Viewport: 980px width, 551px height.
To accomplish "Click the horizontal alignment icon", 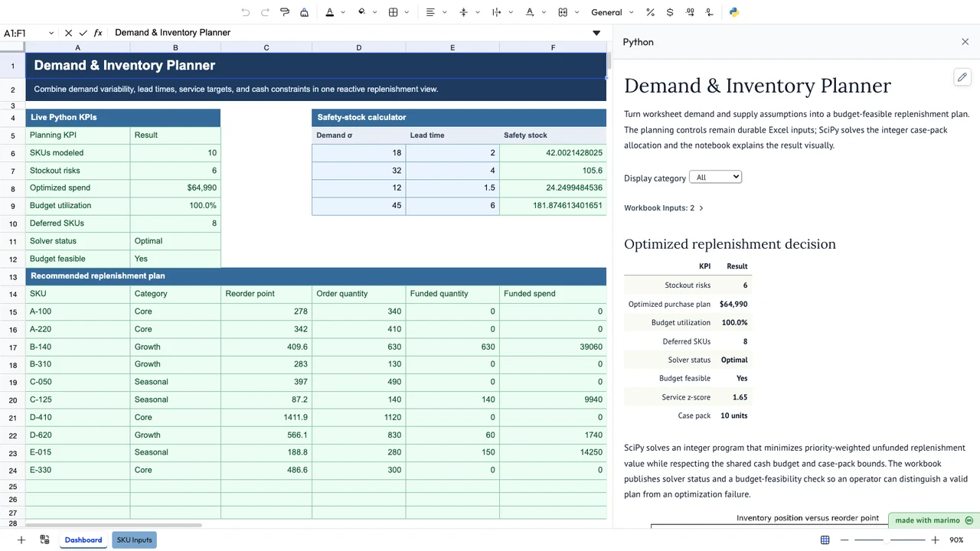I will click(430, 12).
